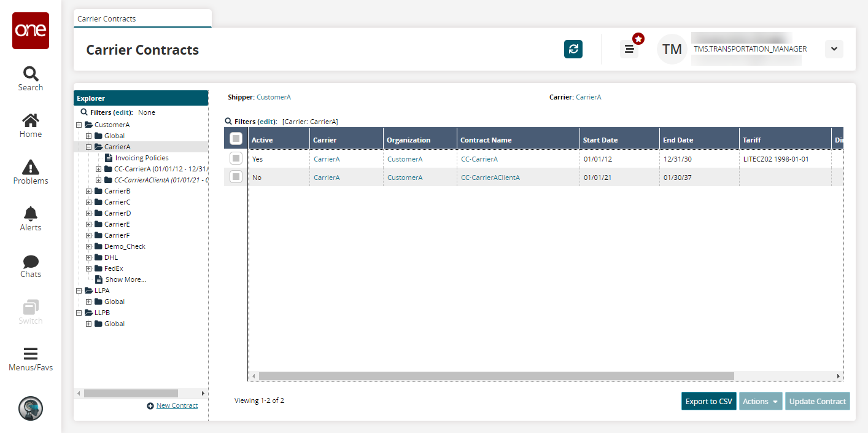
Task: Open the favorites list icon with star
Action: pos(629,49)
